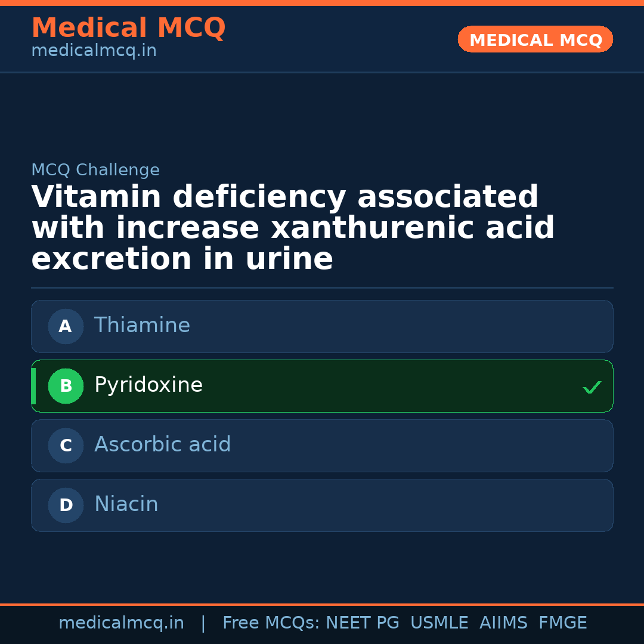Click the green checkmark icon on Pyridoxine
The width and height of the screenshot is (644, 644).
click(592, 388)
